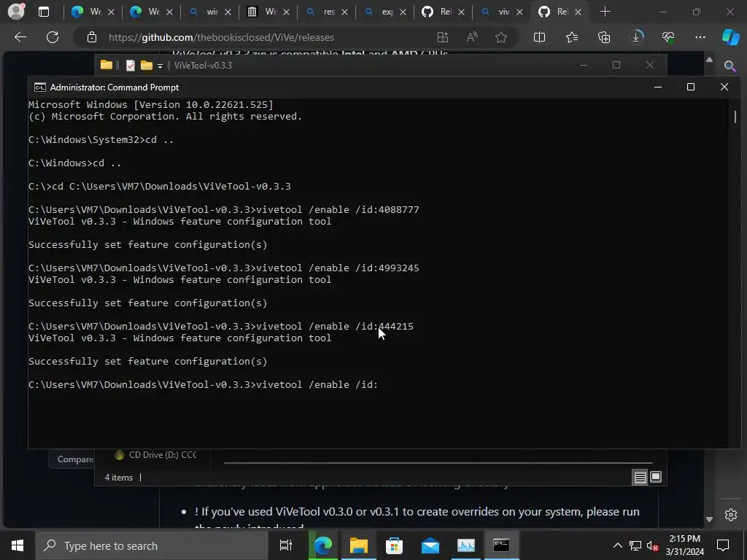The image size is (747, 560).
Task: Open the notification center icon
Action: (723, 545)
